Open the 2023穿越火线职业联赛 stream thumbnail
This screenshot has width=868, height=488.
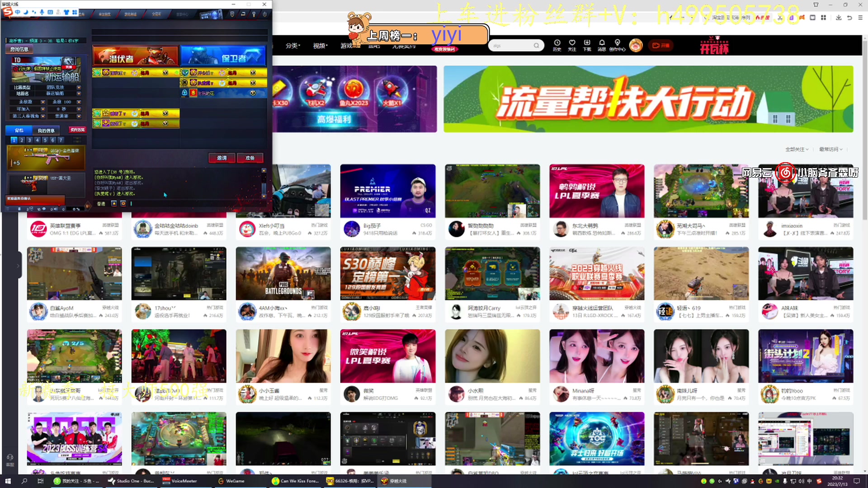597,273
